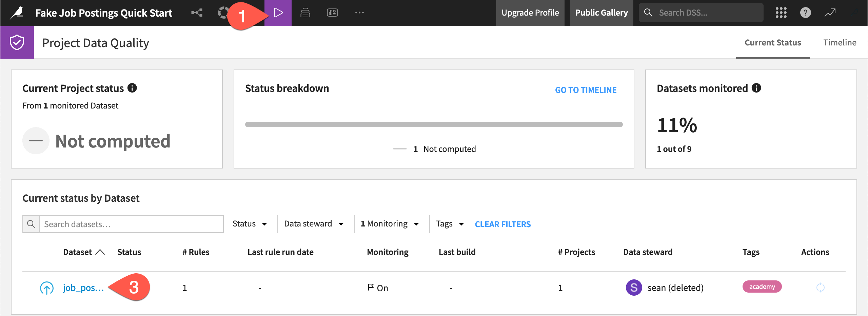Click the # Rules column header
The width and height of the screenshot is (868, 316).
click(196, 252)
